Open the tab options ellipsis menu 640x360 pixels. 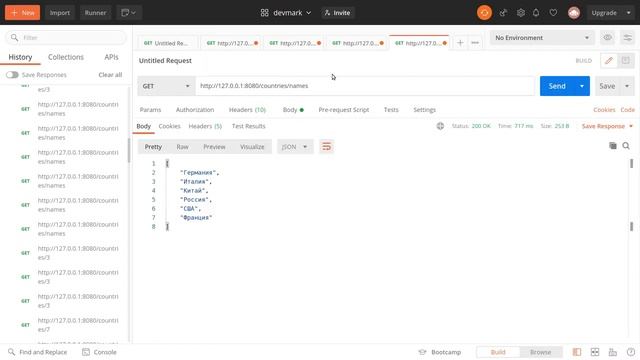point(475,43)
